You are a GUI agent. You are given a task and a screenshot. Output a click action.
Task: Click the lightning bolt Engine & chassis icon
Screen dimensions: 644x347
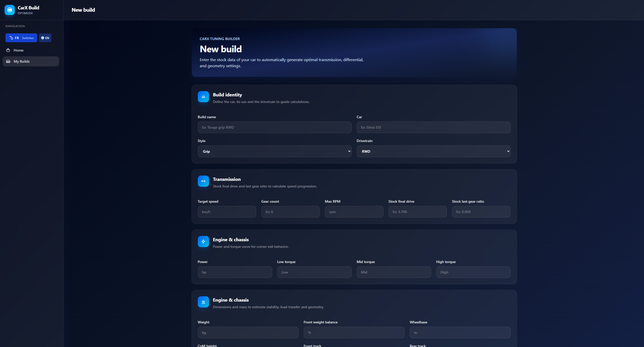203,241
